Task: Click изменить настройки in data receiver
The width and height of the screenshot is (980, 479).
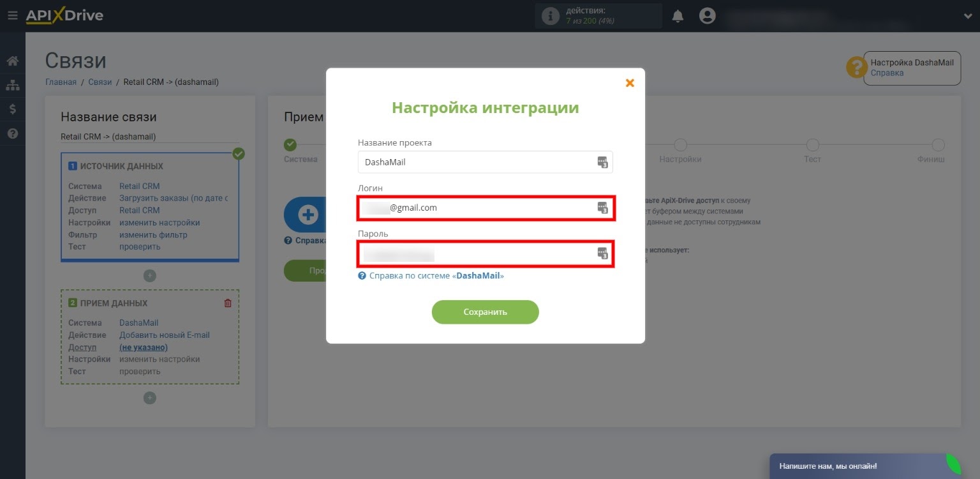Action: (160, 360)
